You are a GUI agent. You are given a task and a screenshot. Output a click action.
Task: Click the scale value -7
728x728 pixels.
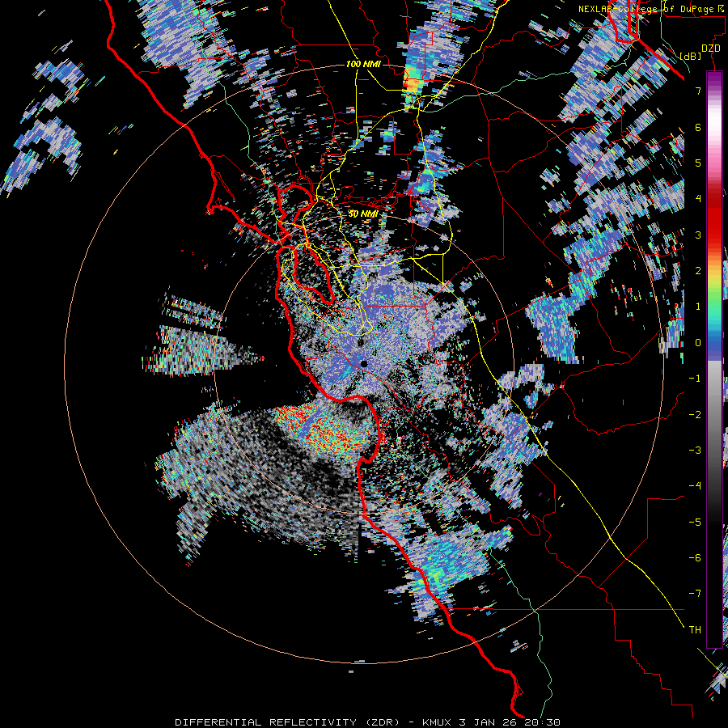coord(695,594)
